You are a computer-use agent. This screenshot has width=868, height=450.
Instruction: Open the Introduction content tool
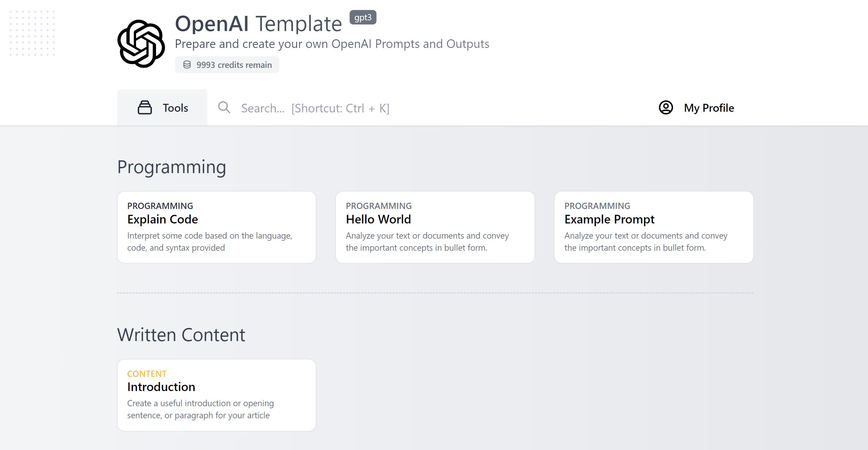(x=216, y=394)
